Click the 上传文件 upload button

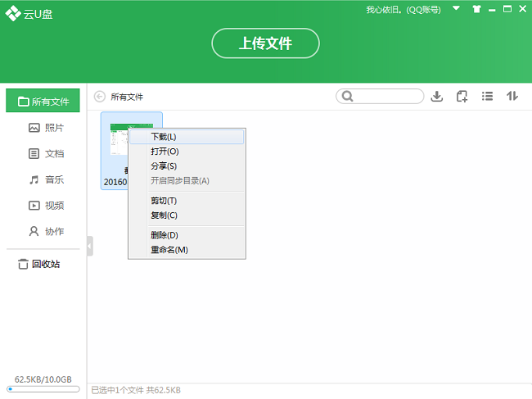click(265, 43)
